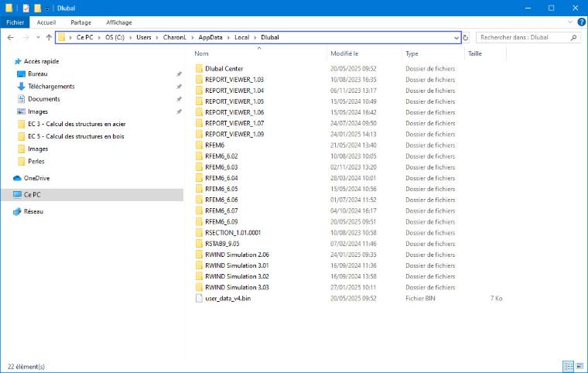
Task: Click the REPORT_VIEWER_1.04 folder icon
Action: pos(199,91)
